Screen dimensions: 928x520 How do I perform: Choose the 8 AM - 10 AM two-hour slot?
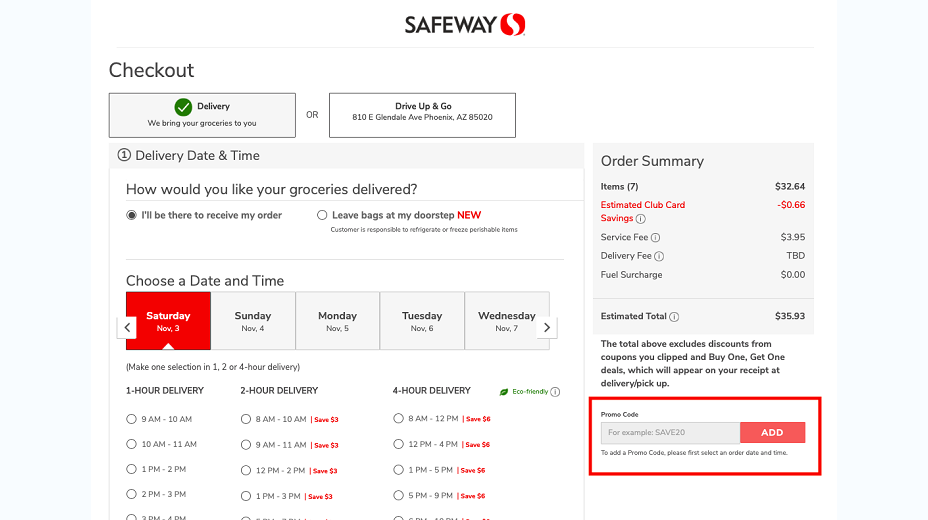(x=246, y=419)
